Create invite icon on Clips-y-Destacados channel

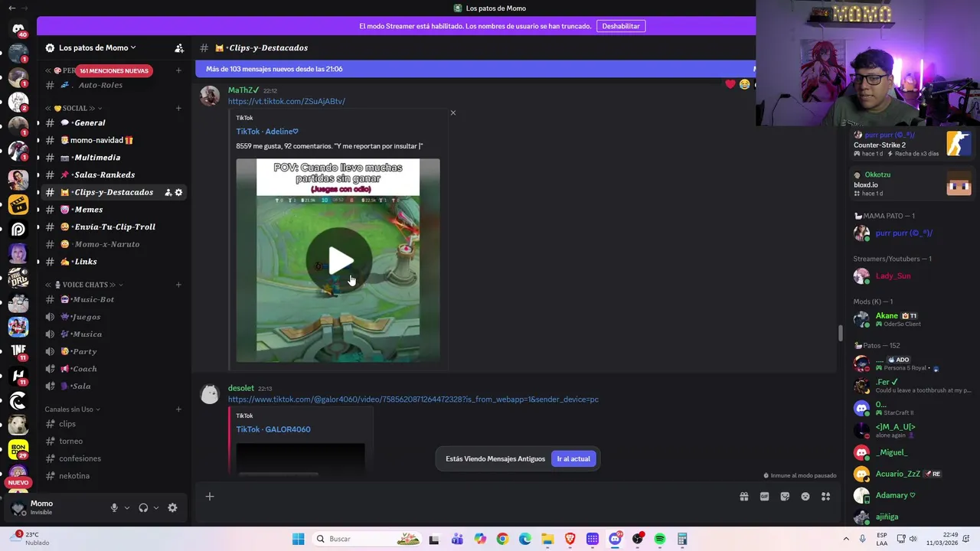[x=168, y=192]
